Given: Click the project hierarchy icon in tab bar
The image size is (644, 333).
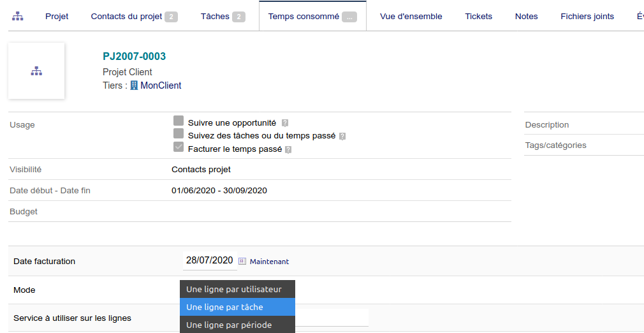Looking at the screenshot, I should tap(18, 16).
